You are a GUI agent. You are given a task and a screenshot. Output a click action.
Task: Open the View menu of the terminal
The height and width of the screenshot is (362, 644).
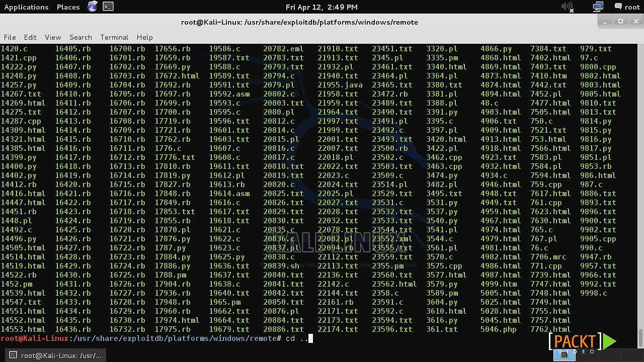click(x=53, y=37)
